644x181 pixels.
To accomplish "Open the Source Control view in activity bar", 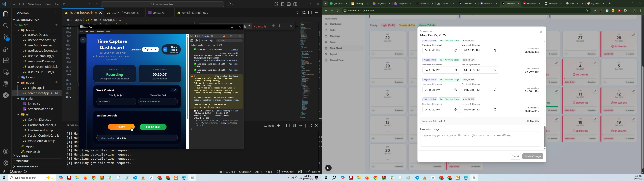I will tap(6, 38).
